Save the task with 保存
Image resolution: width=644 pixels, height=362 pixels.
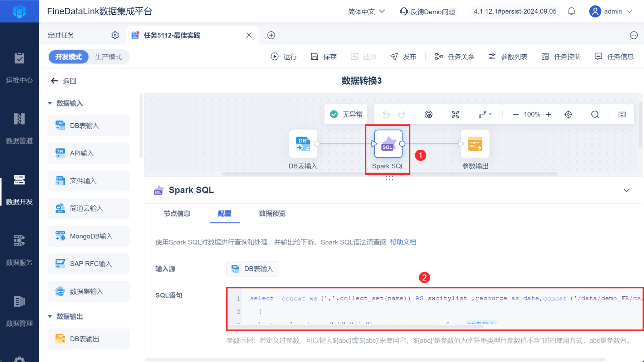[324, 56]
